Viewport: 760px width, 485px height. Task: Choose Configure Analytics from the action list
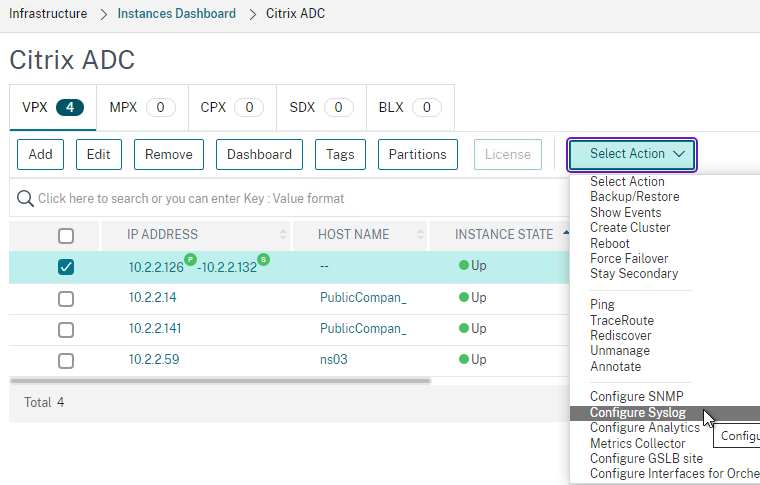pos(645,428)
